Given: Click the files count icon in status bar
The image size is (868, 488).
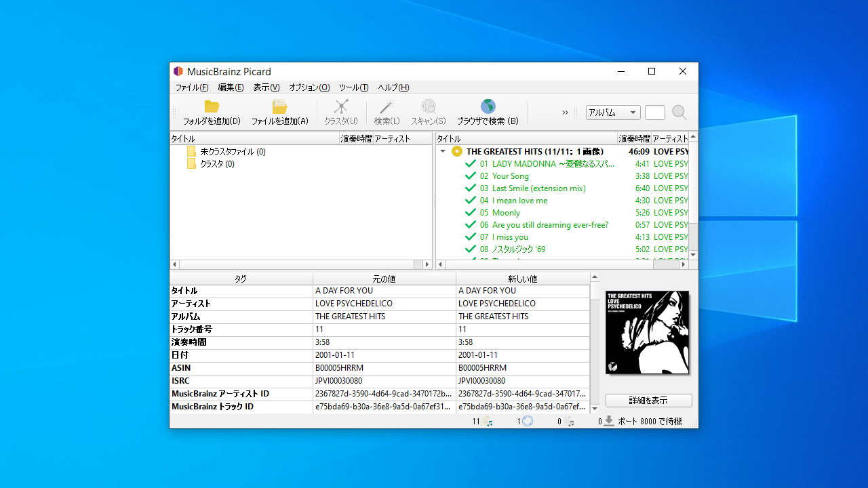Looking at the screenshot, I should pos(489,422).
